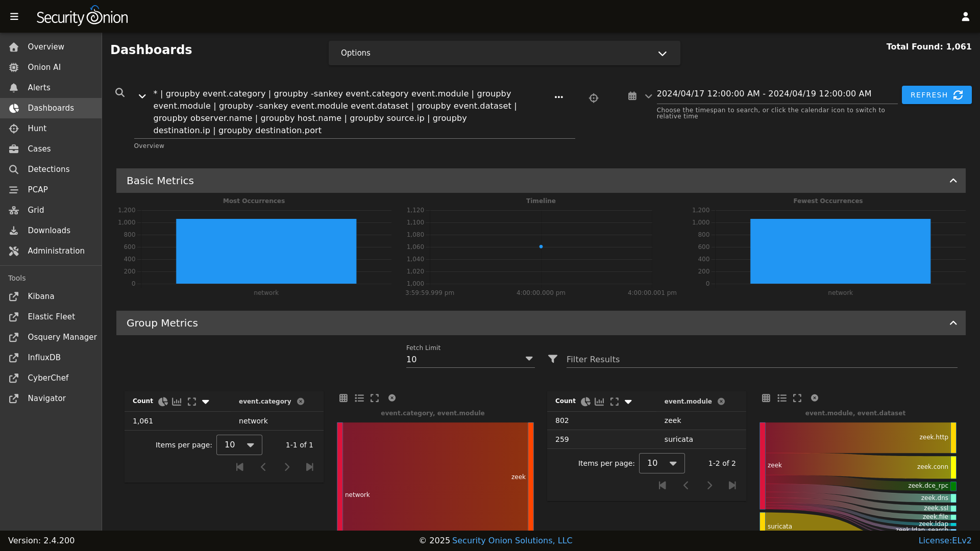Show the event.category, event.module sankey as table

pyautogui.click(x=344, y=398)
